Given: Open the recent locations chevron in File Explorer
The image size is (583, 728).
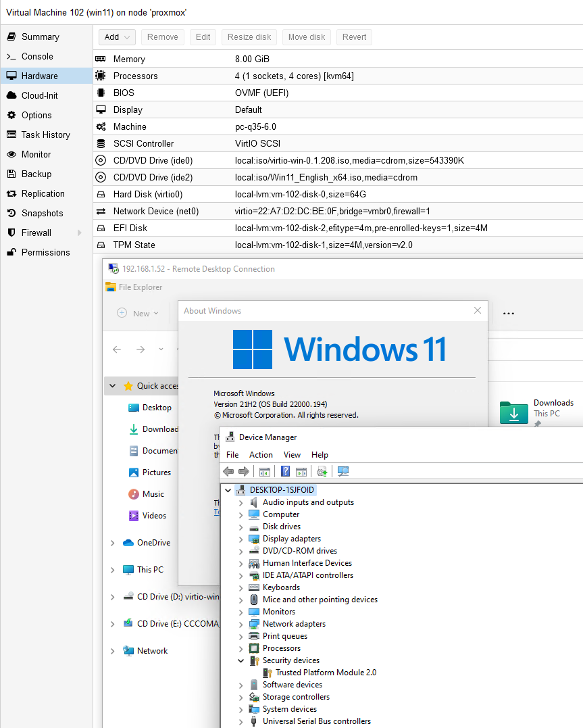Looking at the screenshot, I should [161, 349].
